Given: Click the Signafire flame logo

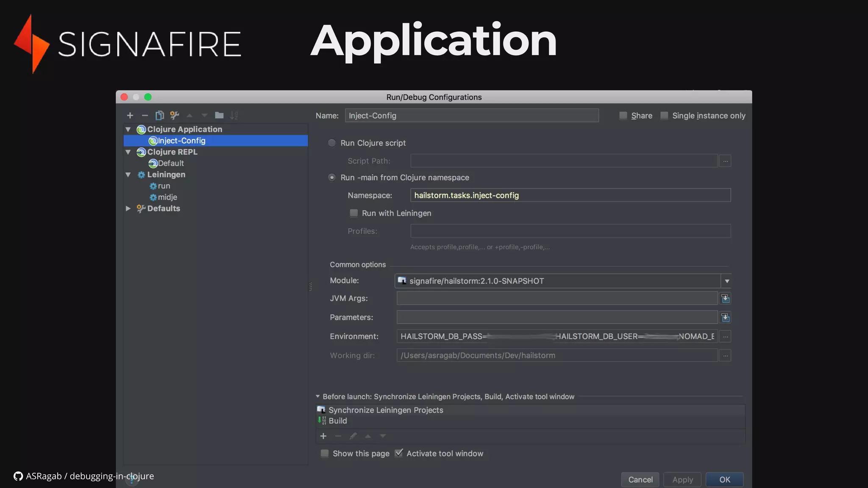Looking at the screenshot, I should tap(32, 44).
